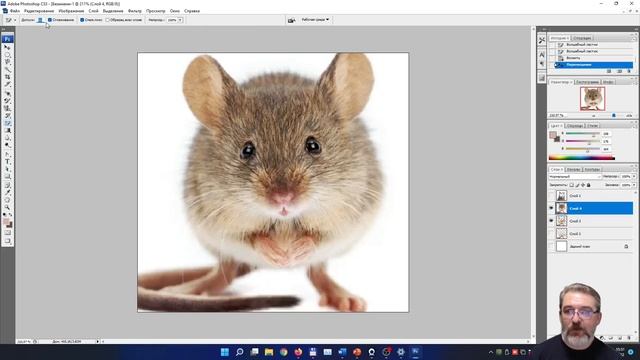Screen dimensions: 640x360
Task: Click the foreground color swatch in toolbox
Action: (6, 222)
